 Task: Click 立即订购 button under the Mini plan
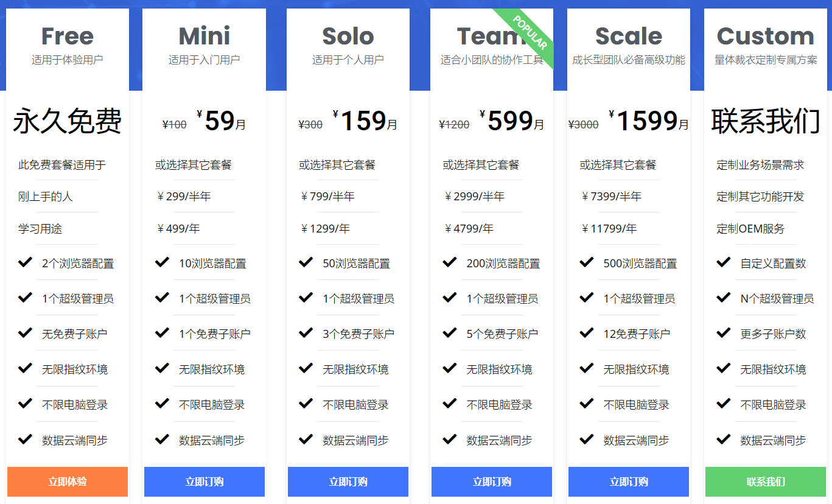pos(205,481)
